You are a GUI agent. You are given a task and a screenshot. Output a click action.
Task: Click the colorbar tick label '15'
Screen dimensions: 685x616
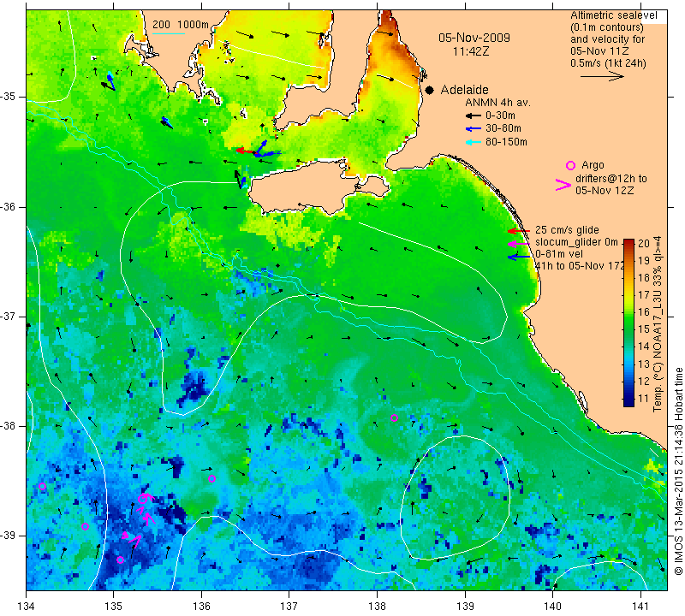(x=644, y=329)
